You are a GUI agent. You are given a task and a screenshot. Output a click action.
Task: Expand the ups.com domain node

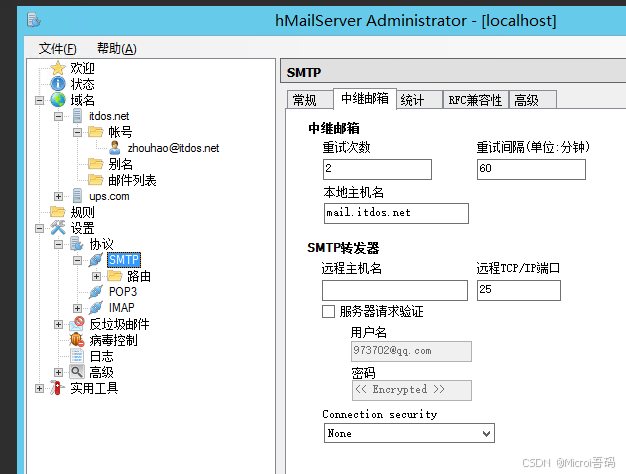(x=58, y=196)
